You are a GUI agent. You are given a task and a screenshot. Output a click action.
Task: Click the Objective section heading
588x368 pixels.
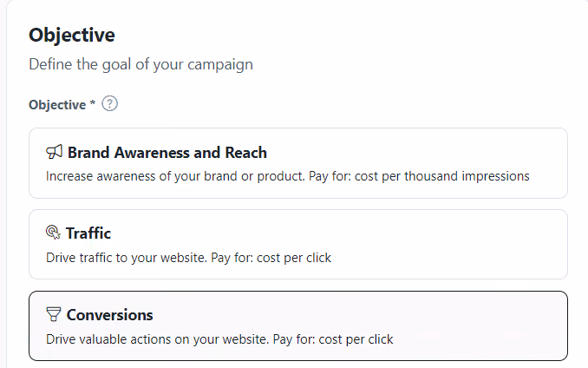[72, 36]
